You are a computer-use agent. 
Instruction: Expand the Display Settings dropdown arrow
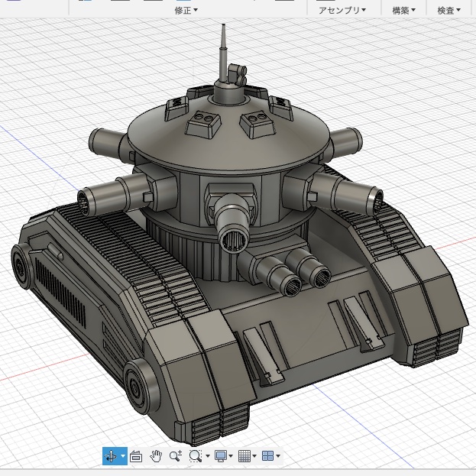231,455
